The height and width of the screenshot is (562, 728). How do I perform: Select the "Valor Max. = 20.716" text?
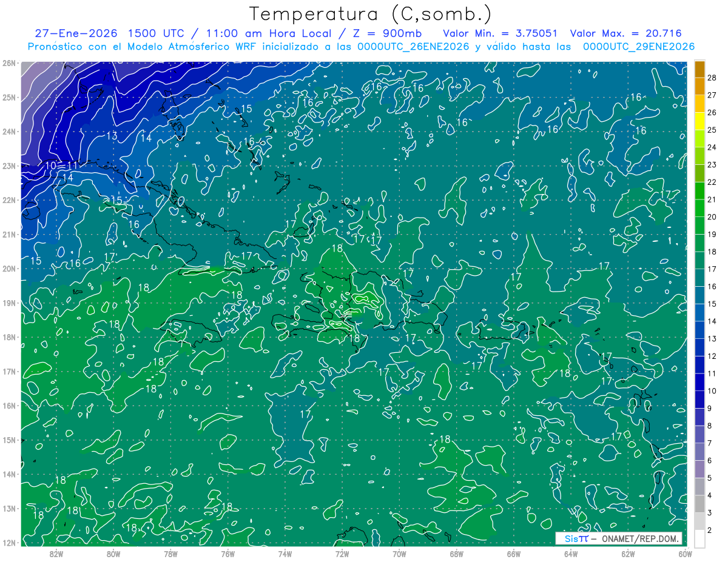[x=625, y=33]
